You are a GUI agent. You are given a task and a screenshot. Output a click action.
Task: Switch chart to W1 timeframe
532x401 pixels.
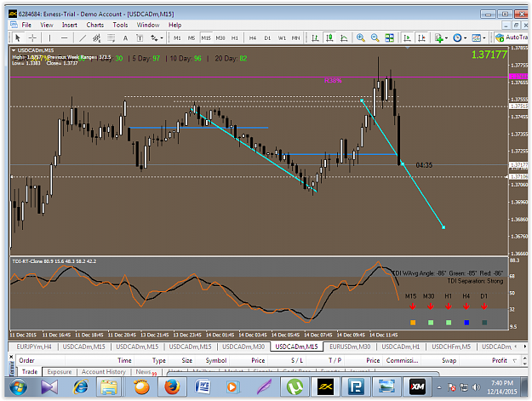pos(282,37)
